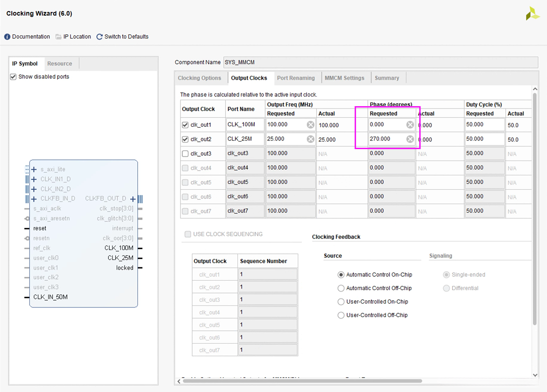Switch to the Resource tab
Viewport: 547px width, 392px height.
pos(60,64)
